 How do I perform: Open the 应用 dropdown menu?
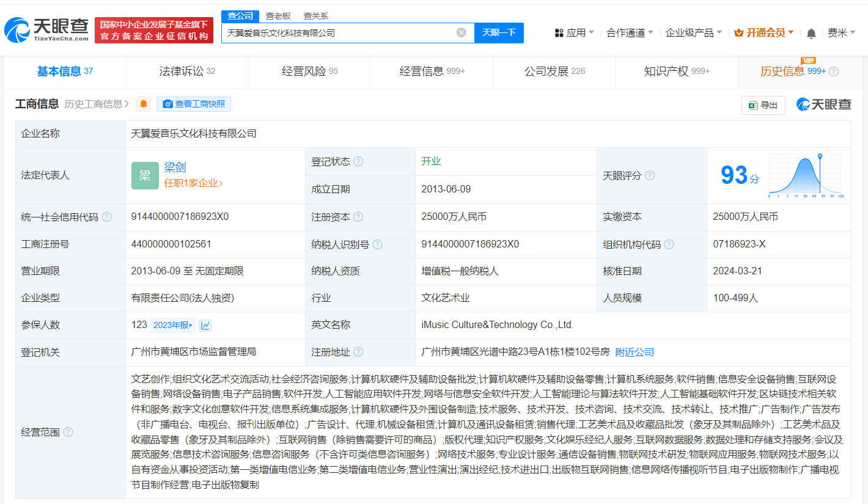click(x=573, y=32)
